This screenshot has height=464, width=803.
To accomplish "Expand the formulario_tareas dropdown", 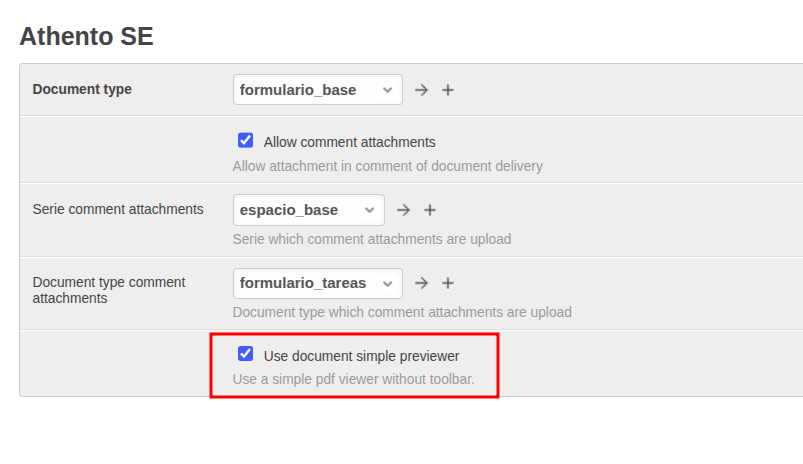I will 317,283.
